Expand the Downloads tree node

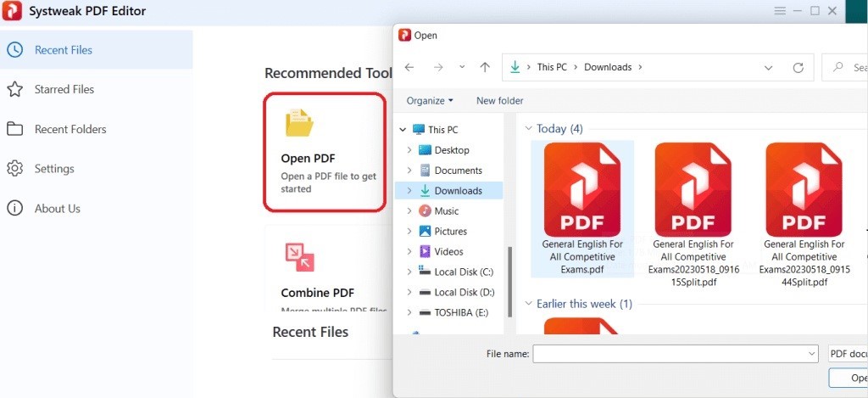click(409, 191)
